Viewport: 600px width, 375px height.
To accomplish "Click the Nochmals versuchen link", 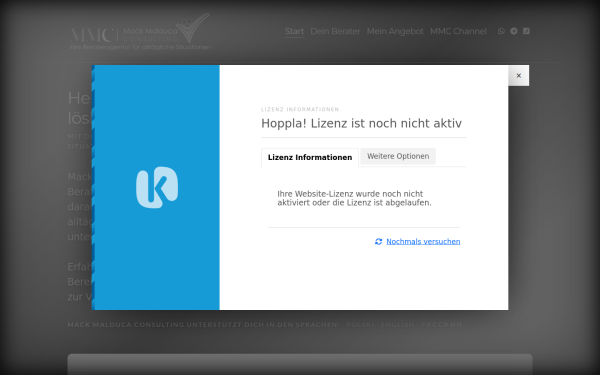I will pyautogui.click(x=423, y=241).
